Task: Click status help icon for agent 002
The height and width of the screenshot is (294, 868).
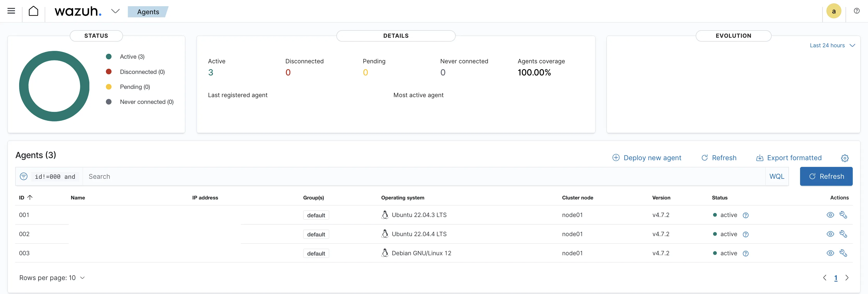Action: [745, 234]
